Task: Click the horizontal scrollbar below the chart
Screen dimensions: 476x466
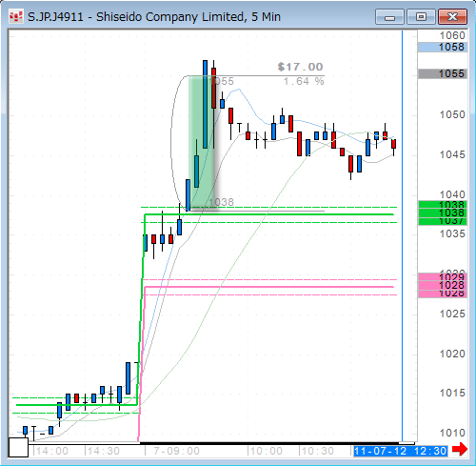Action: (x=277, y=443)
